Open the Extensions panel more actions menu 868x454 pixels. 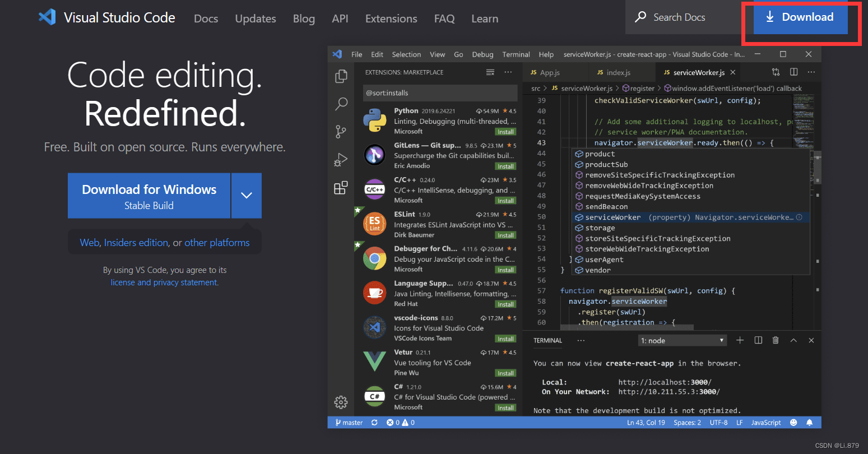click(508, 72)
